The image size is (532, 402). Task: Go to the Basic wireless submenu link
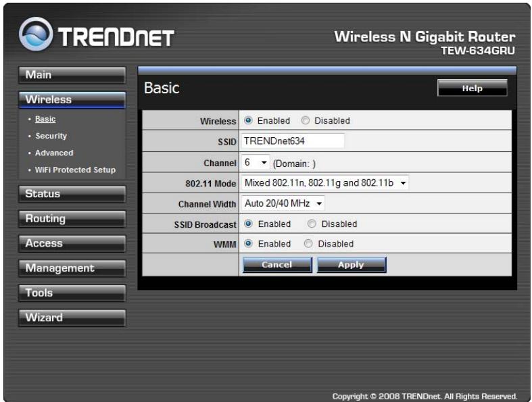tap(45, 119)
